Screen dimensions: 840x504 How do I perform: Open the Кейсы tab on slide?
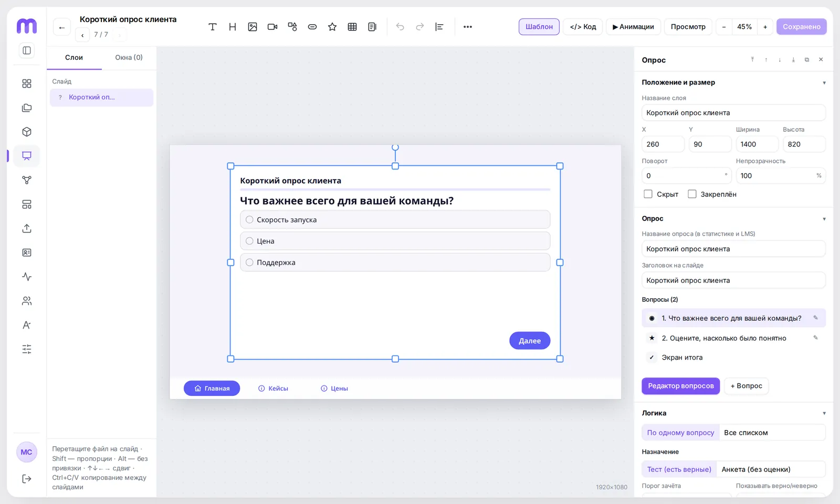coord(274,388)
